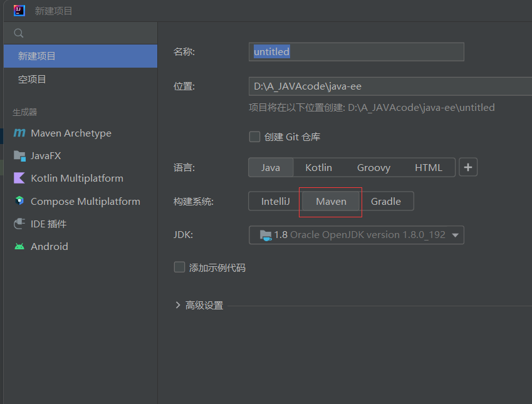The height and width of the screenshot is (404, 532).
Task: Select the Compose Multiplatform generator icon
Action: pyautogui.click(x=19, y=201)
